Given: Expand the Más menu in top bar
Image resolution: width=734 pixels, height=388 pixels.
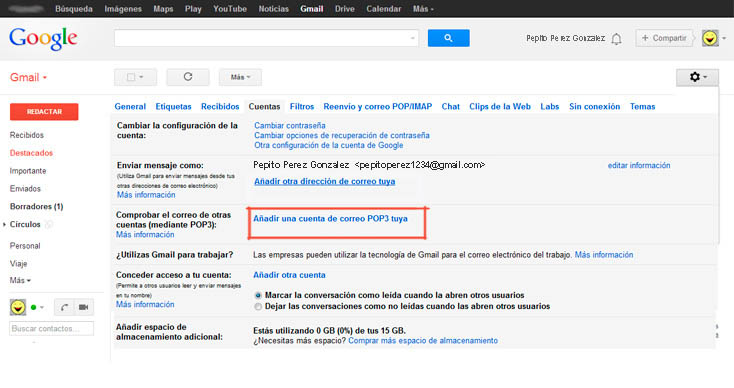Looking at the screenshot, I should 423,8.
